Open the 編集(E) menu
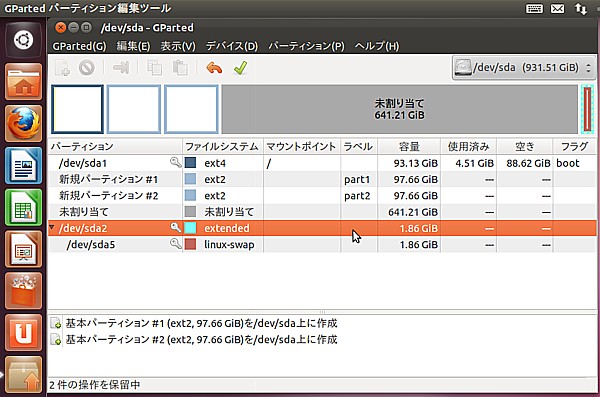 pos(133,46)
